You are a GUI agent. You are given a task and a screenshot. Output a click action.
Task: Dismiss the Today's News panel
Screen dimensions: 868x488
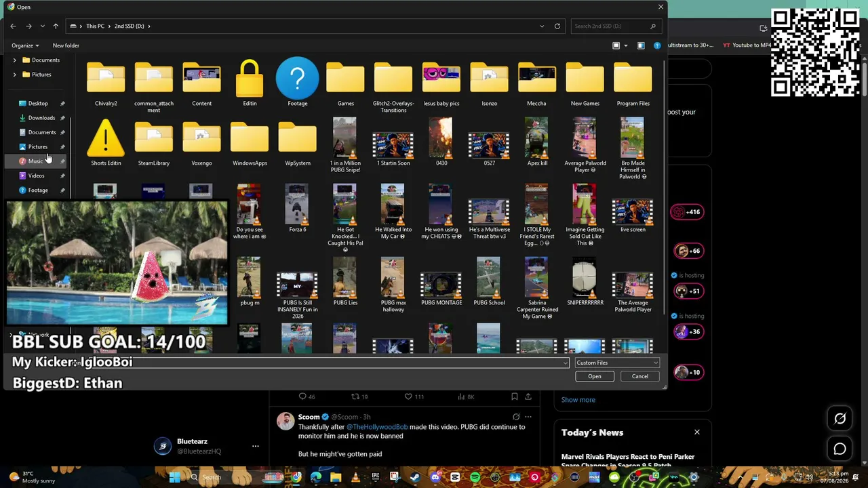(696, 432)
